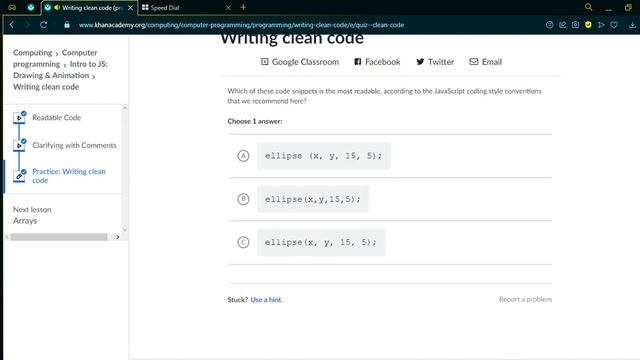Screen dimensions: 640x360
Task: Click the Readable Code video icon
Action: coord(19,118)
